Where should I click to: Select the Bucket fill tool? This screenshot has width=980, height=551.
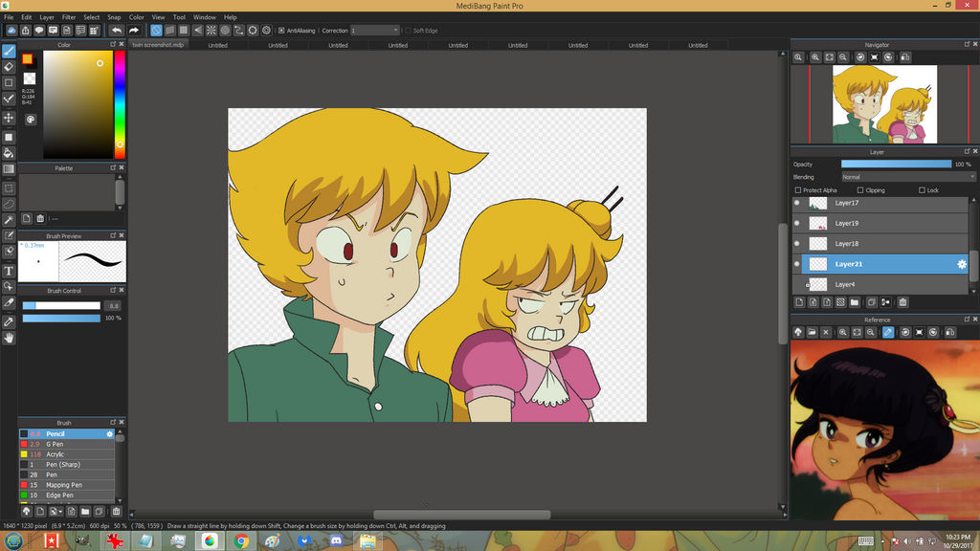point(9,153)
